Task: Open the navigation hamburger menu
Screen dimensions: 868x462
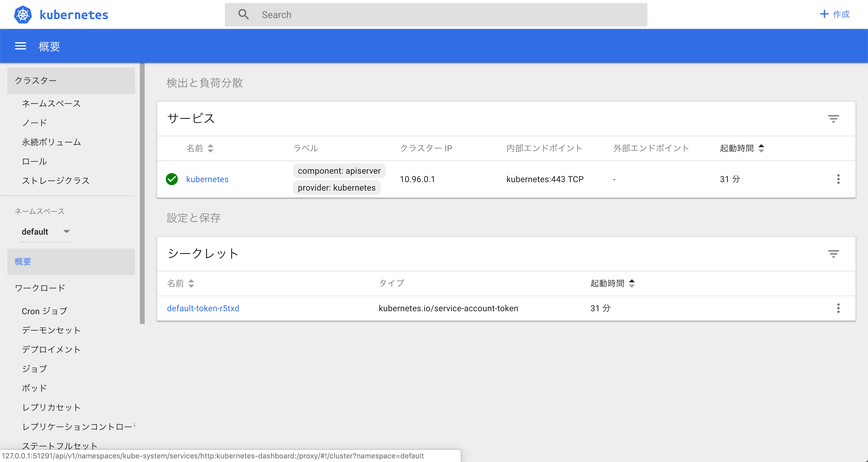Action: (x=20, y=46)
